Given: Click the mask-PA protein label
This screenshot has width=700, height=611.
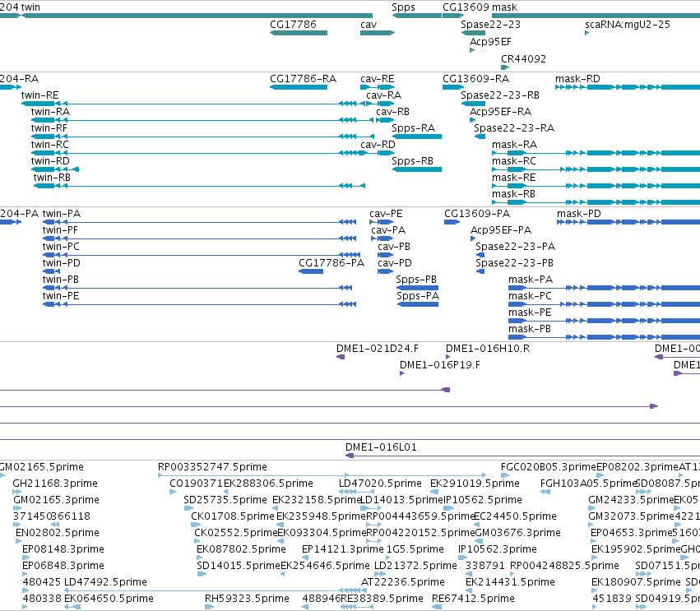Looking at the screenshot, I should point(531,280).
